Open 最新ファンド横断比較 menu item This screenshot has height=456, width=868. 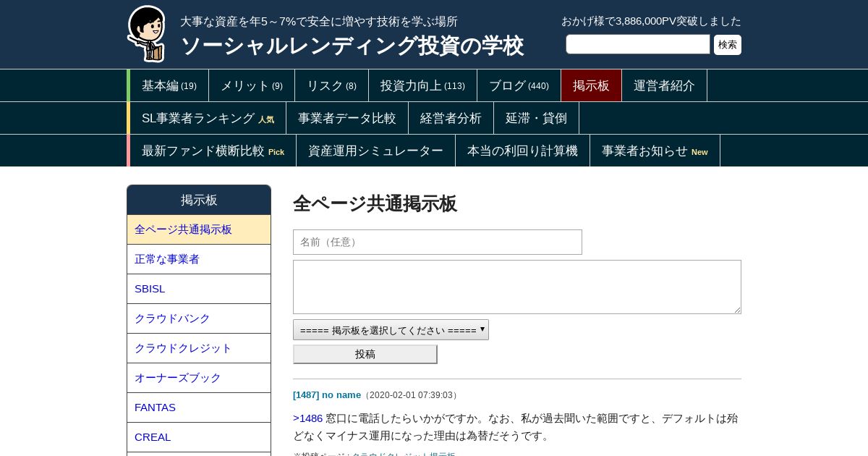point(213,151)
